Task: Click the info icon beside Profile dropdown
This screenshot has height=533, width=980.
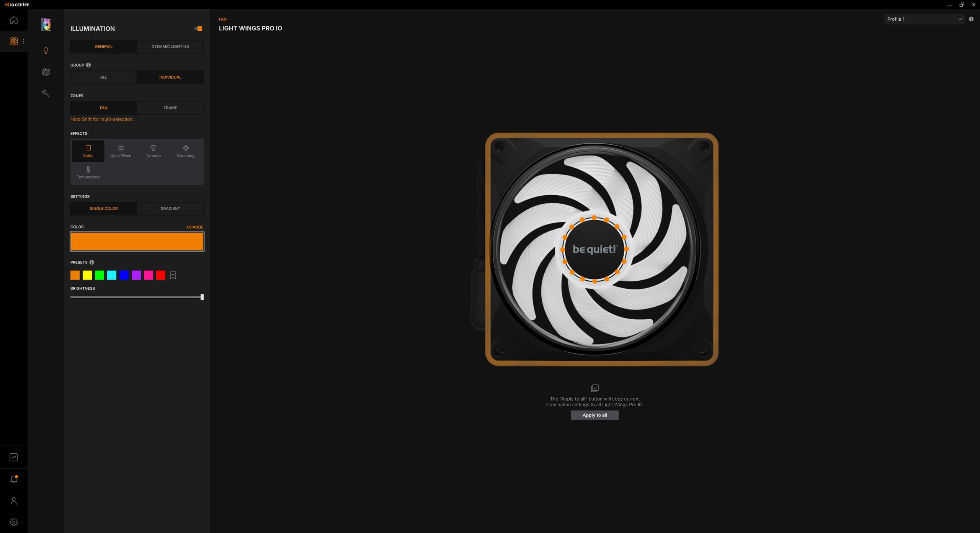Action: 971,19
